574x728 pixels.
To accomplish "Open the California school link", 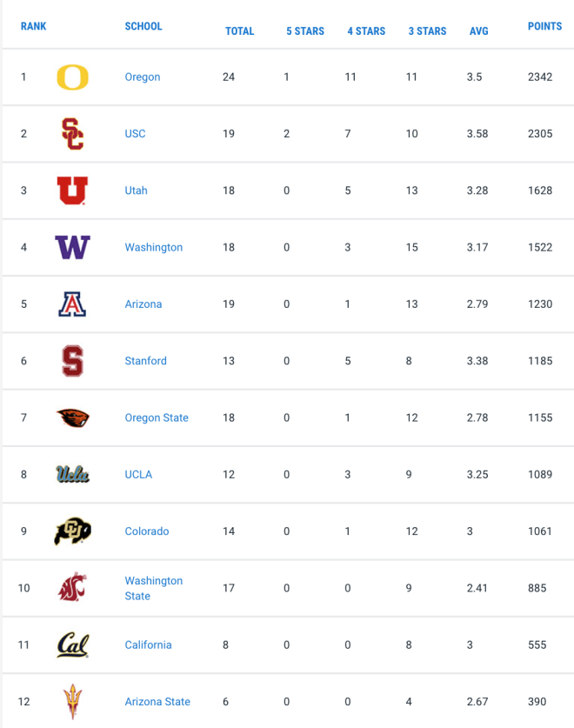I will [x=148, y=645].
